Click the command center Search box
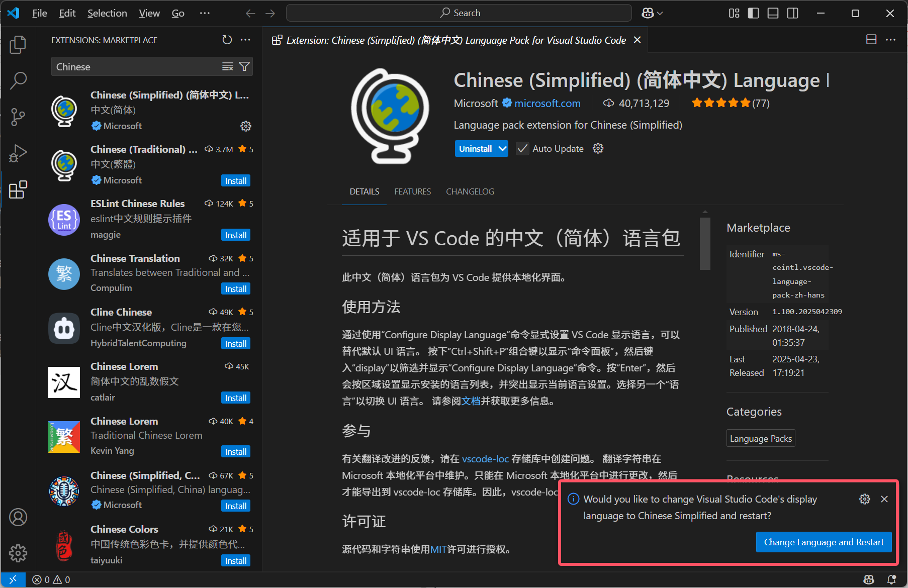This screenshot has width=908, height=588. point(459,13)
